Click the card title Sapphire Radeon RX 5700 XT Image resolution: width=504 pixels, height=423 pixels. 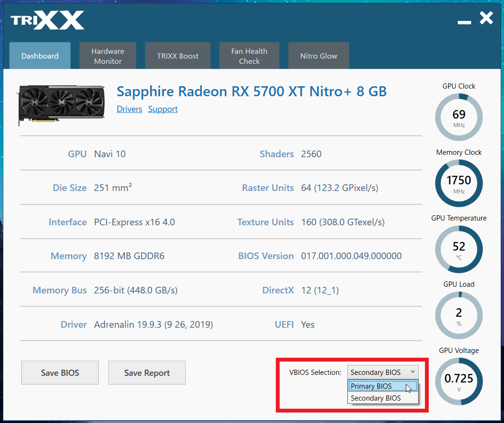(252, 91)
